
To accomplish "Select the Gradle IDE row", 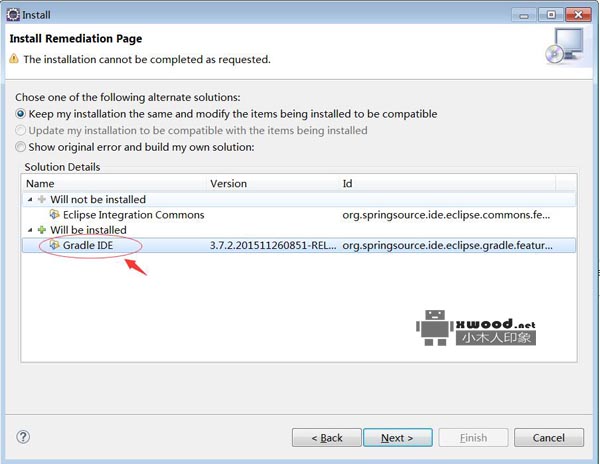I will click(298, 245).
